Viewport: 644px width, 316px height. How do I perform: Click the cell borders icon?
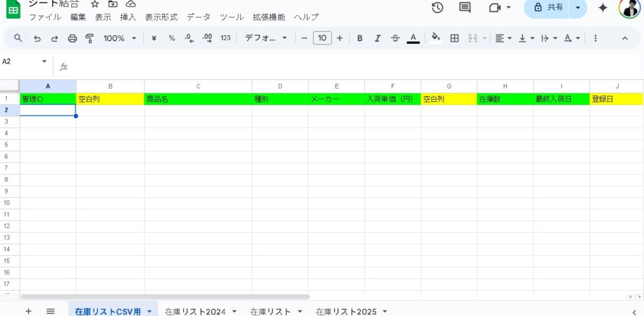point(455,38)
